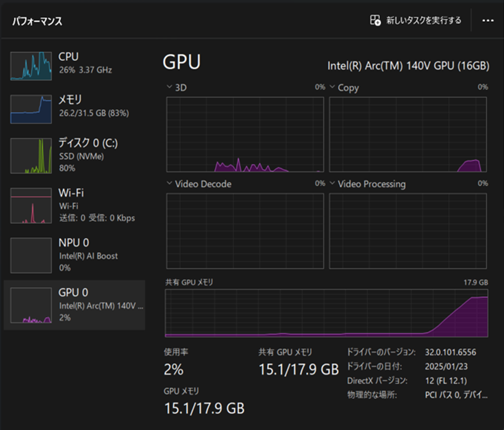Click the 共有 GPU メモリ usage graph
The image size is (504, 430).
327,313
